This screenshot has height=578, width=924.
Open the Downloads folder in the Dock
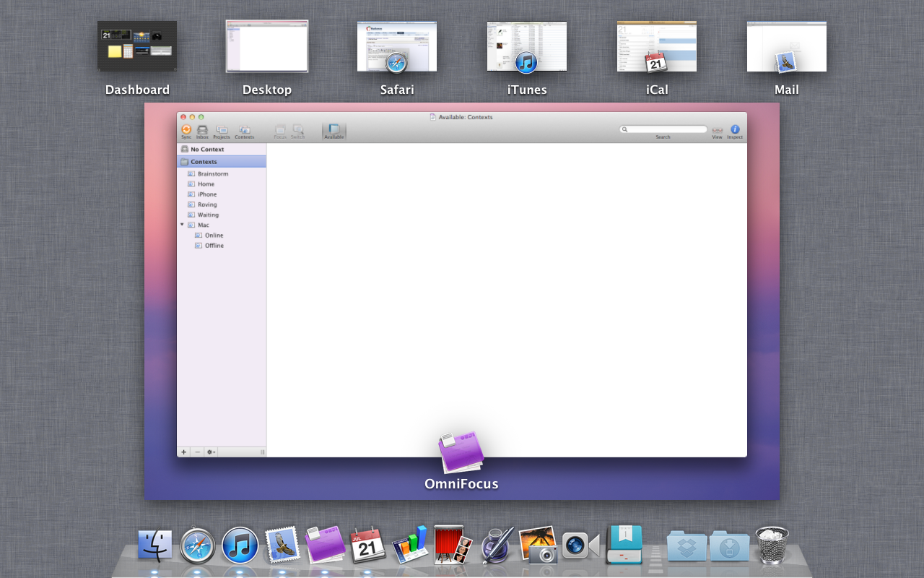(x=729, y=545)
